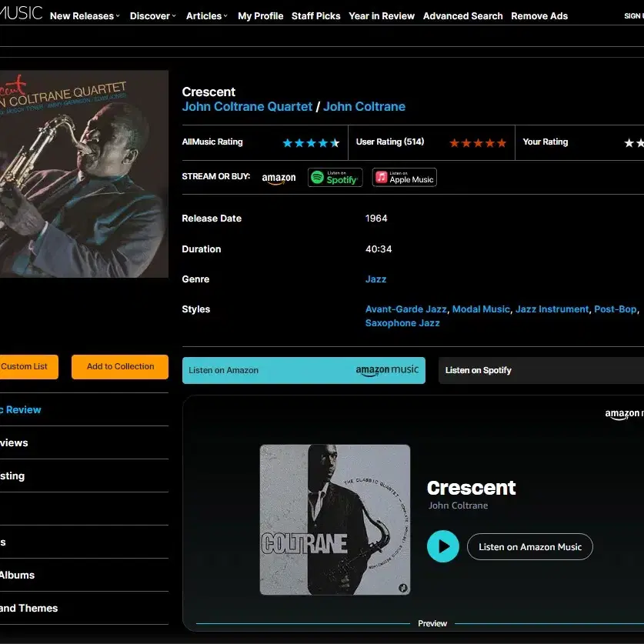
Task: Open the Articles dropdown
Action: (207, 16)
